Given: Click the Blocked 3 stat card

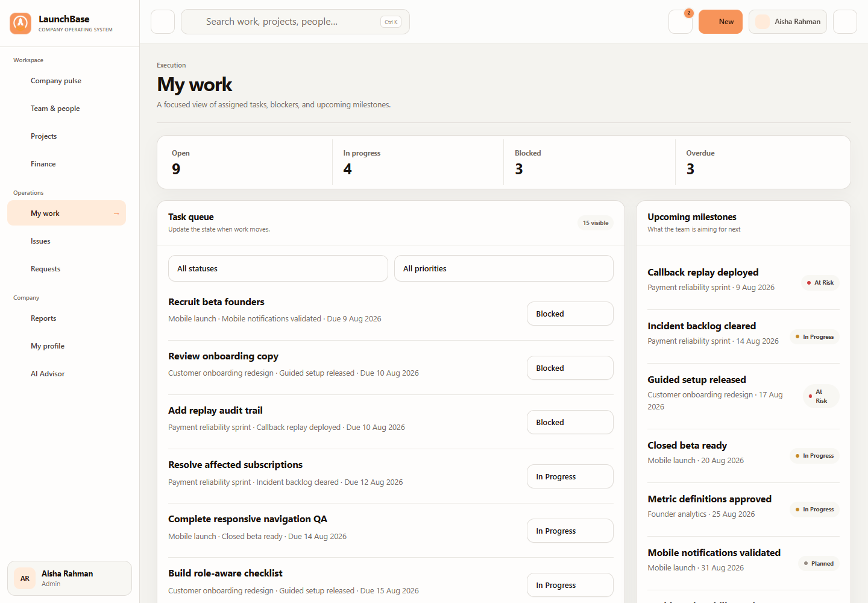Looking at the screenshot, I should click(590, 162).
